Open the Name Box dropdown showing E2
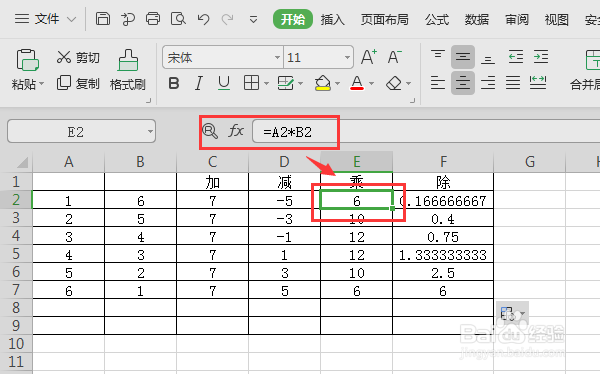Screen dimensions: 600x374 150,131
